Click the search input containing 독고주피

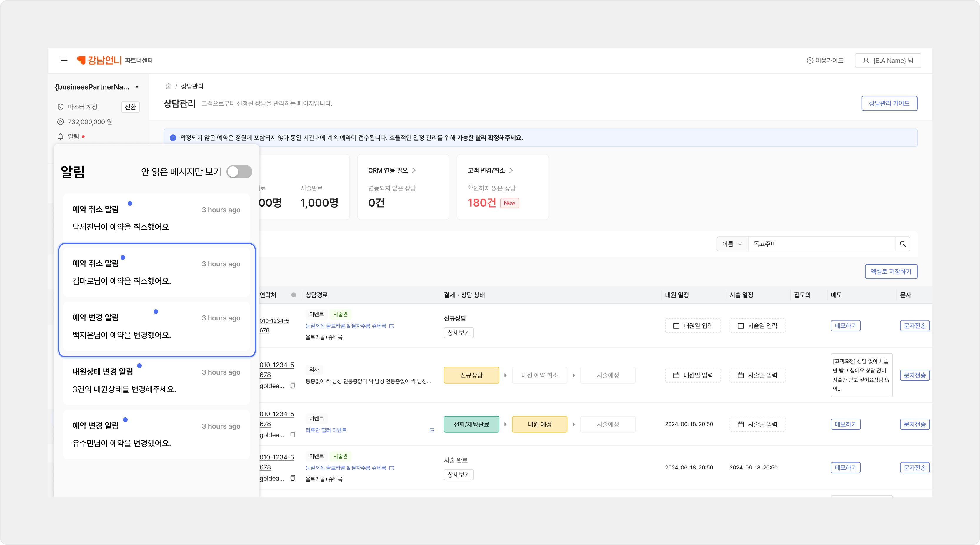point(821,244)
